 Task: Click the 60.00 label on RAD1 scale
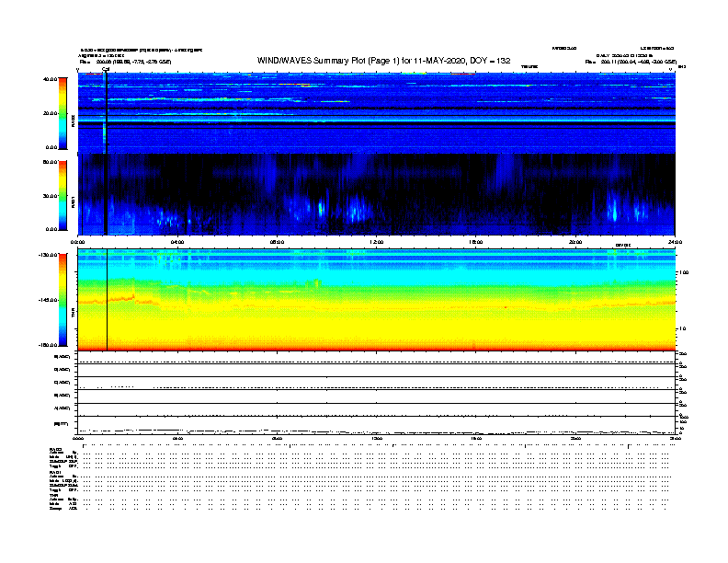click(50, 162)
